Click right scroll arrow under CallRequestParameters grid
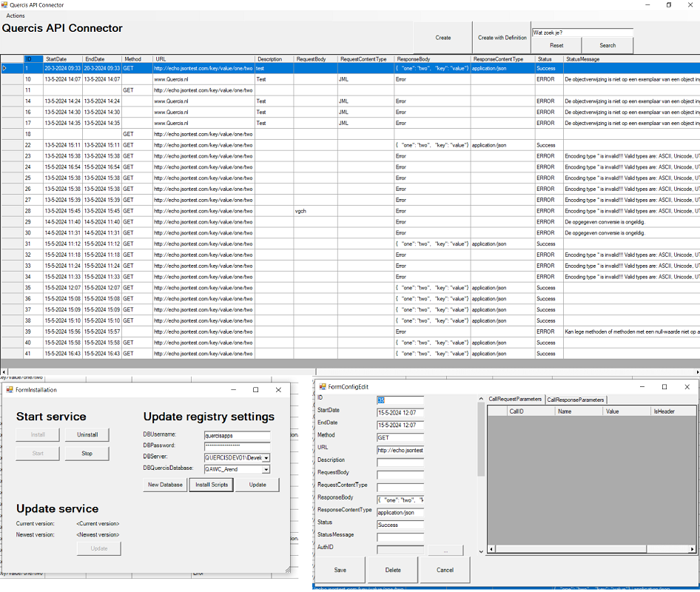Screen dimensions: 700x592 [x=692, y=550]
